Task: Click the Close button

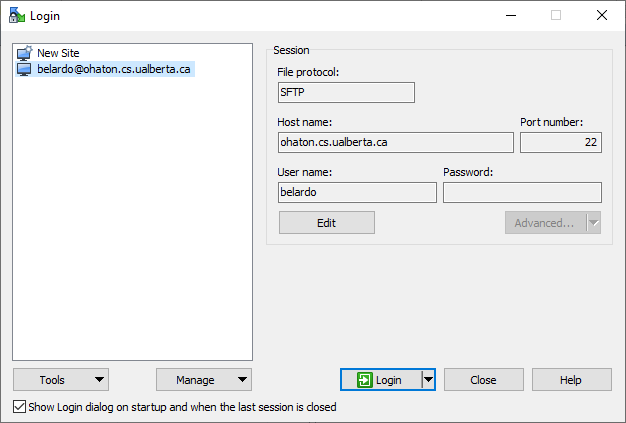Action: pyautogui.click(x=483, y=380)
